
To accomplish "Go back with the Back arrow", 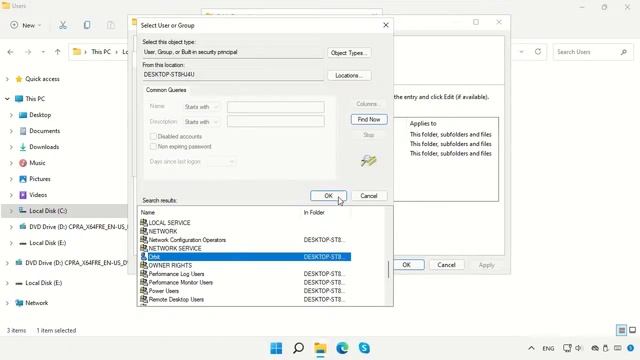I will (11, 52).
